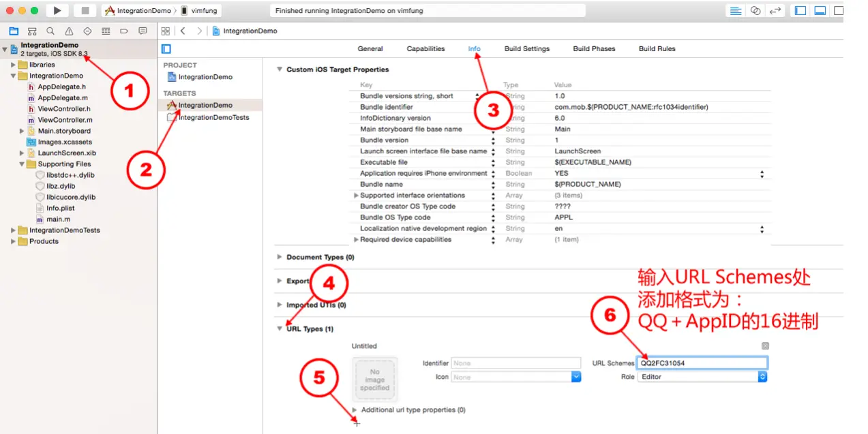Add a URL type with plus button
This screenshot has width=868, height=434.
[356, 424]
